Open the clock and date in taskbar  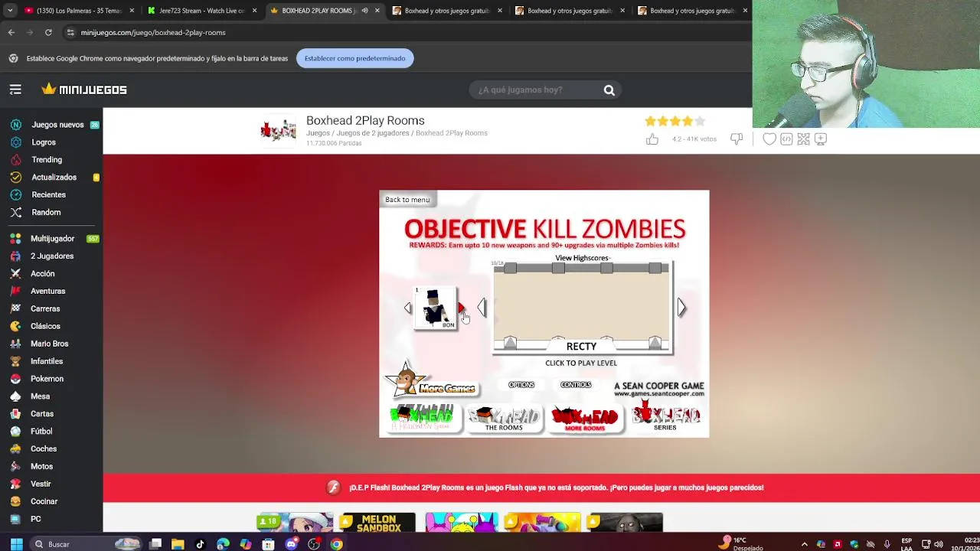[964, 544]
